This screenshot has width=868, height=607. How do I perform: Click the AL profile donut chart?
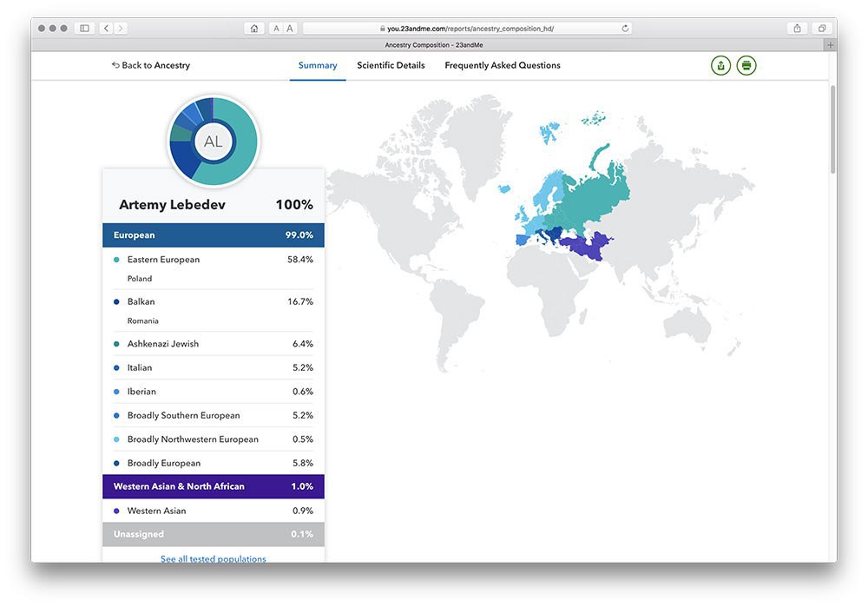(214, 142)
